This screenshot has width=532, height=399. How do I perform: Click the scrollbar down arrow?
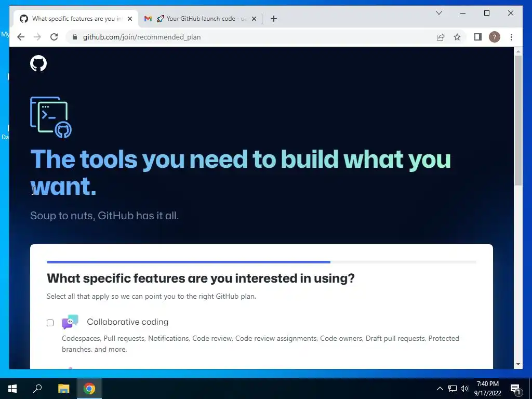click(x=518, y=364)
